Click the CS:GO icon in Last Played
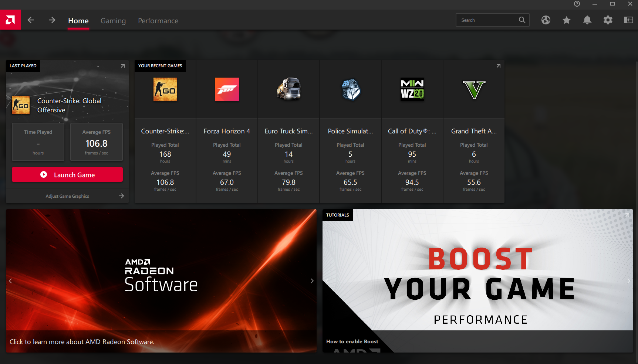The height and width of the screenshot is (364, 638). [21, 105]
